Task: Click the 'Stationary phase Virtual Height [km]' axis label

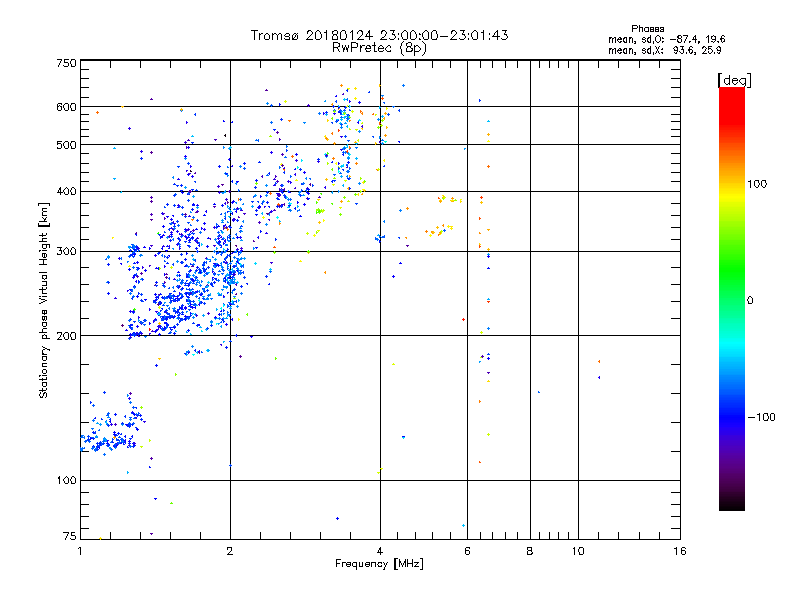Action: pos(44,300)
